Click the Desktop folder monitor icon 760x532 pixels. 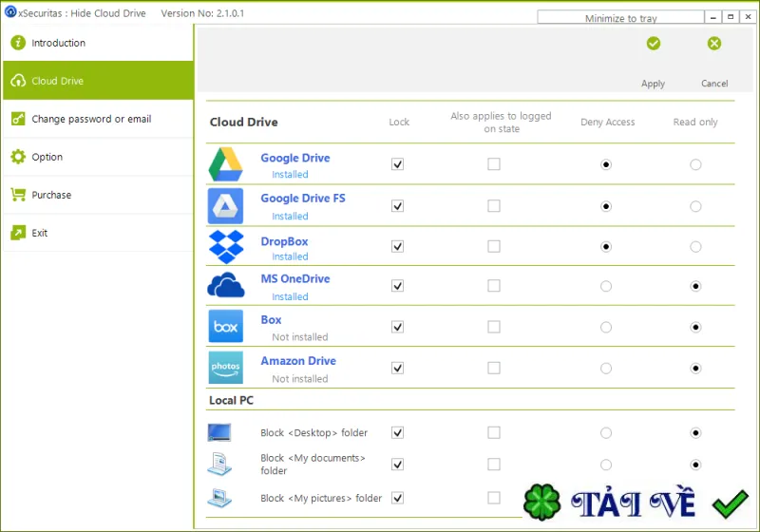pos(219,432)
